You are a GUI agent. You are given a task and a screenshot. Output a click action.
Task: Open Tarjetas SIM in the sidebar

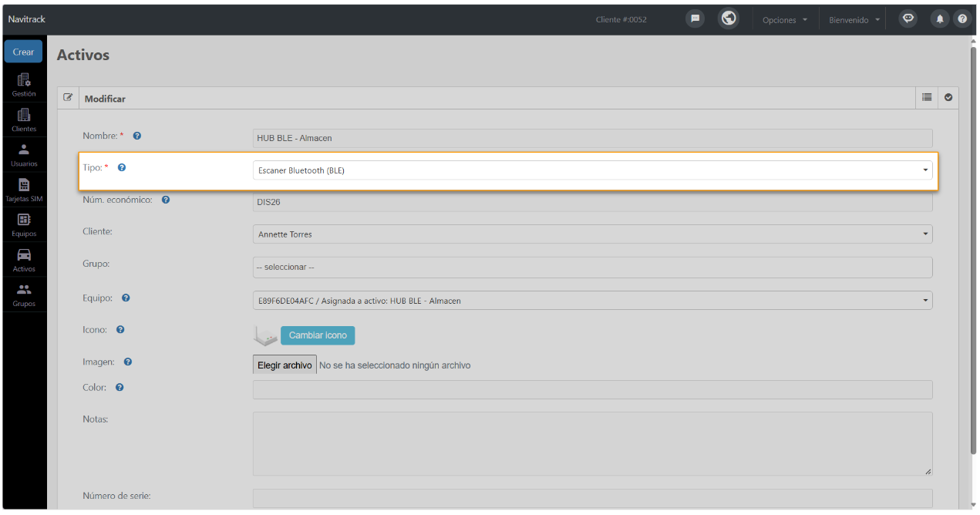click(24, 190)
